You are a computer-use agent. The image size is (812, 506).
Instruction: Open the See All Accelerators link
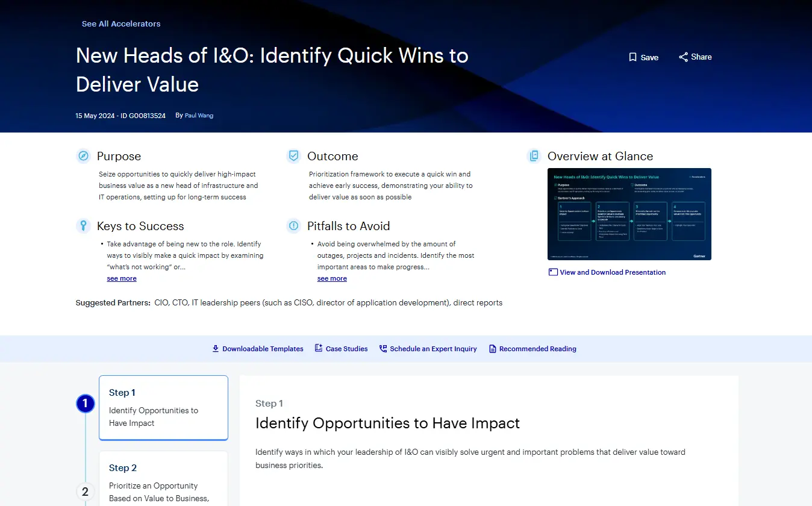[121, 24]
